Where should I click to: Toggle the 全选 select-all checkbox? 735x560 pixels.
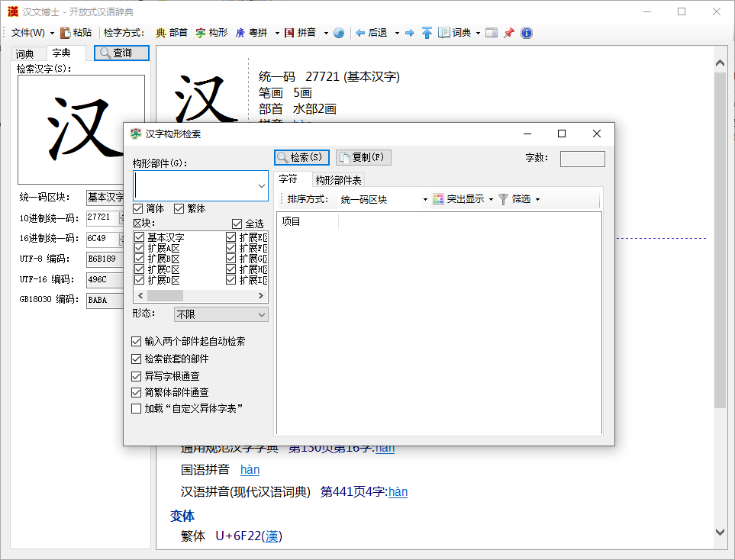tap(237, 224)
